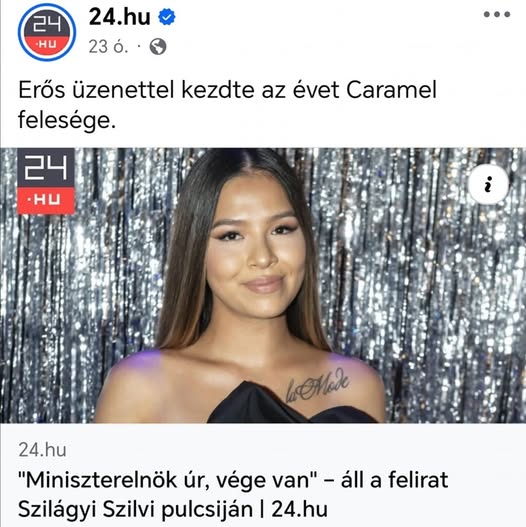Click the name 'Caramel' in the post text
The height and width of the screenshot is (527, 526).
[x=391, y=90]
